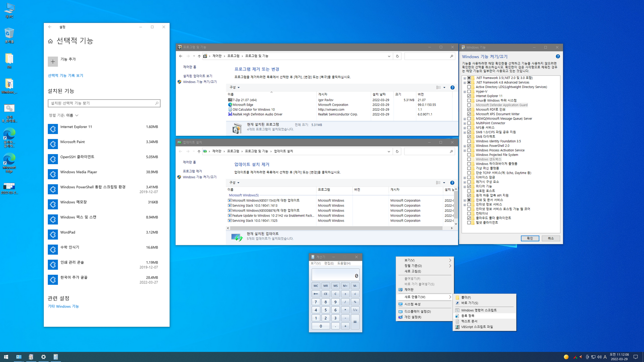The width and height of the screenshot is (644, 362).
Task: Open Organize dropdown in Installed Updates window
Action: [234, 182]
